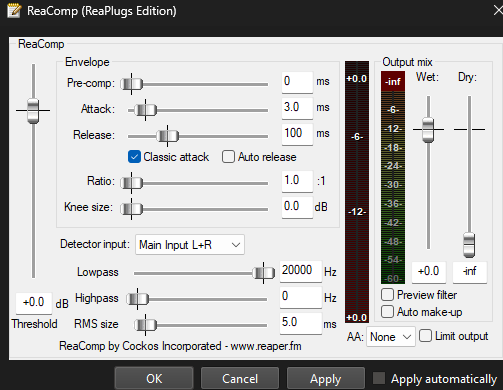The height and width of the screenshot is (390, 503).
Task: Click the Knee size slider handle
Action: point(132,209)
